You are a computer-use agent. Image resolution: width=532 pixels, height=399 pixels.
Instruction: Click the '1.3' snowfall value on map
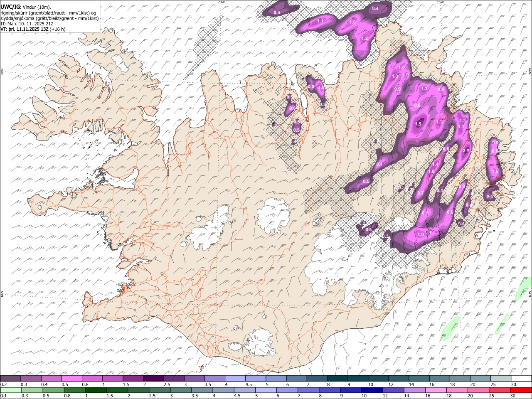[x=395, y=76]
